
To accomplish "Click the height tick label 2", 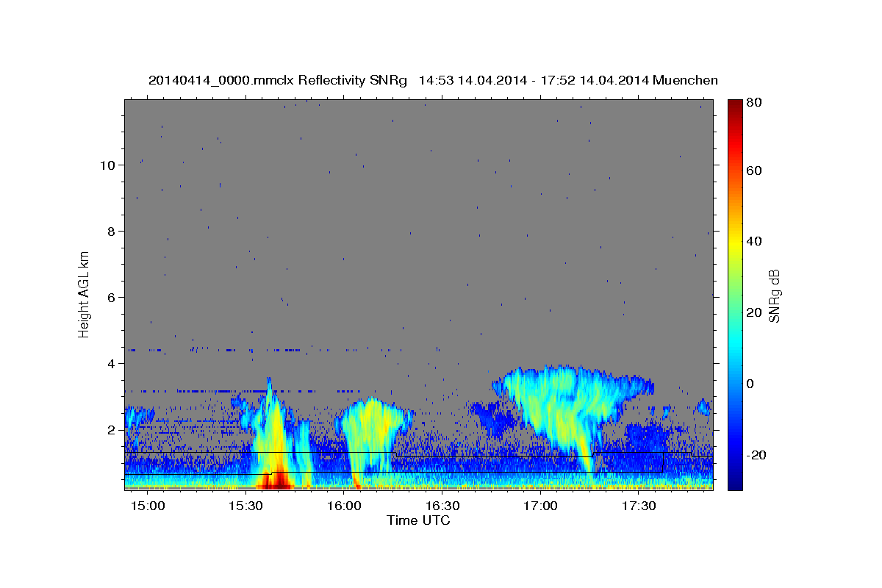I will [111, 430].
